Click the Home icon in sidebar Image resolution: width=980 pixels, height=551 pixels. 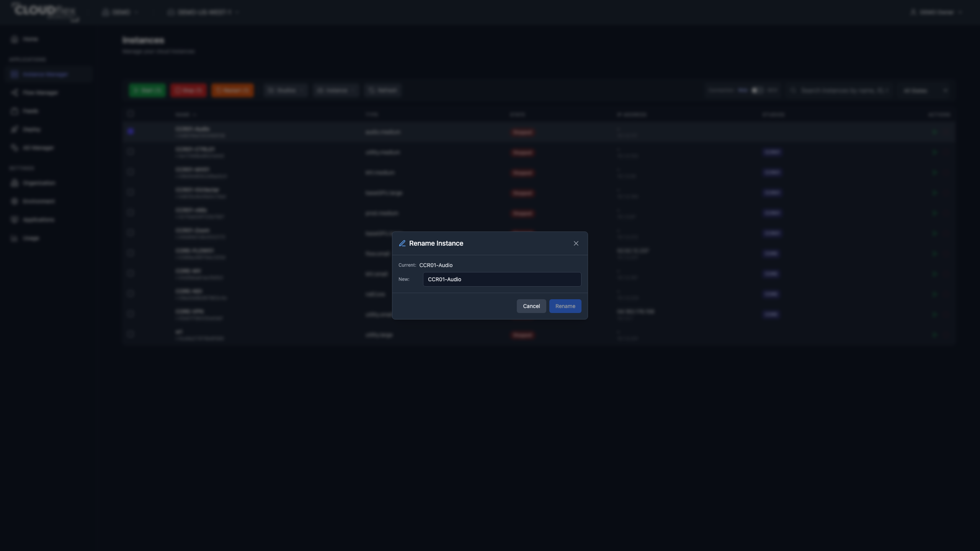pyautogui.click(x=15, y=39)
